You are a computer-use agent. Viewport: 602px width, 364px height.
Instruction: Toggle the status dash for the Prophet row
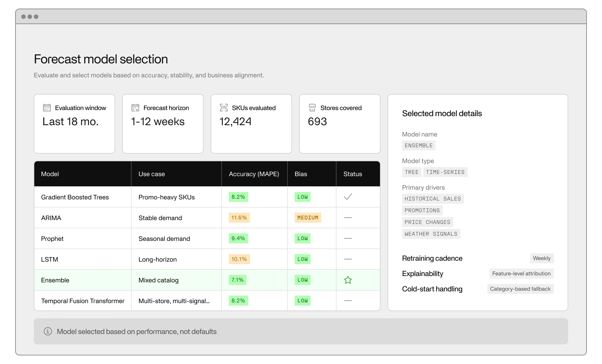click(348, 238)
